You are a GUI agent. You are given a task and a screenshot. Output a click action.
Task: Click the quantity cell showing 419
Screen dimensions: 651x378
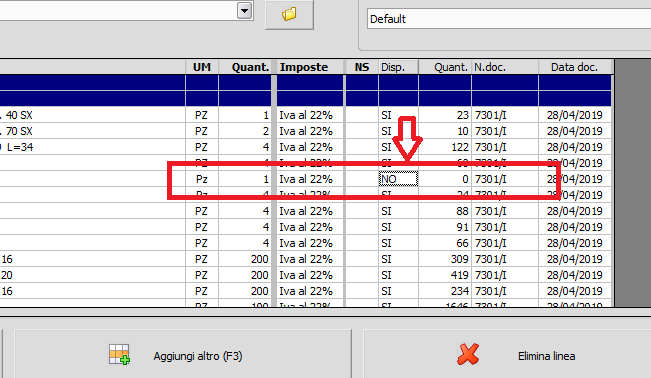pos(445,275)
